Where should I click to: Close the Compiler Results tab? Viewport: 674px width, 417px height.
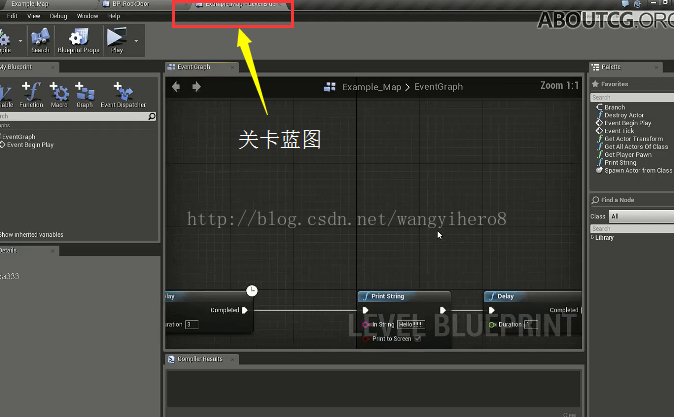click(x=232, y=359)
